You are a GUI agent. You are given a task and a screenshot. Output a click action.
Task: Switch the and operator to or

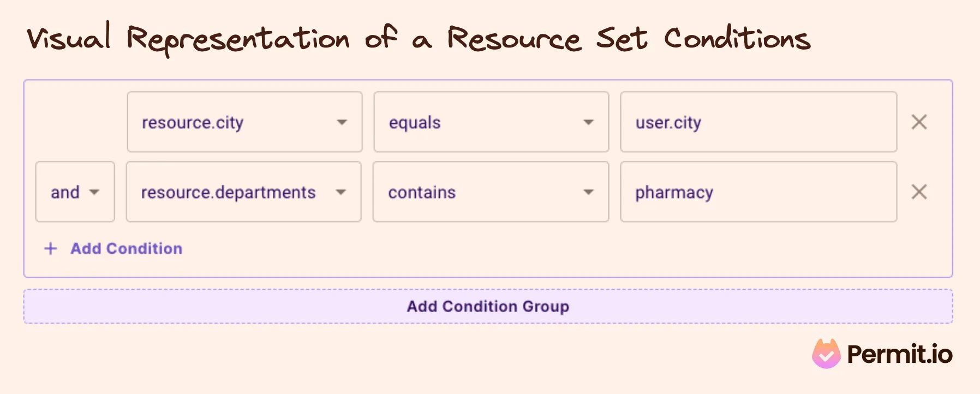(x=75, y=192)
